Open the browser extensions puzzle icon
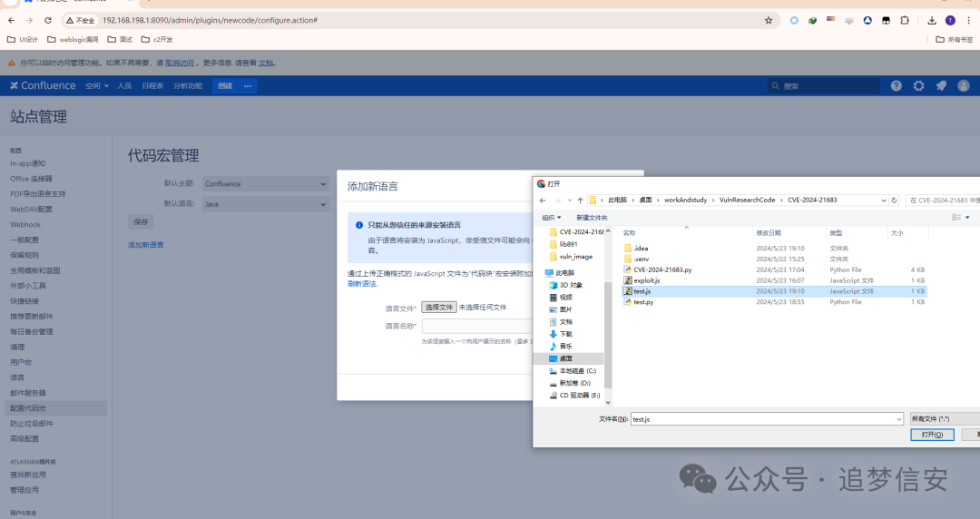The width and height of the screenshot is (980, 519). 905,21
